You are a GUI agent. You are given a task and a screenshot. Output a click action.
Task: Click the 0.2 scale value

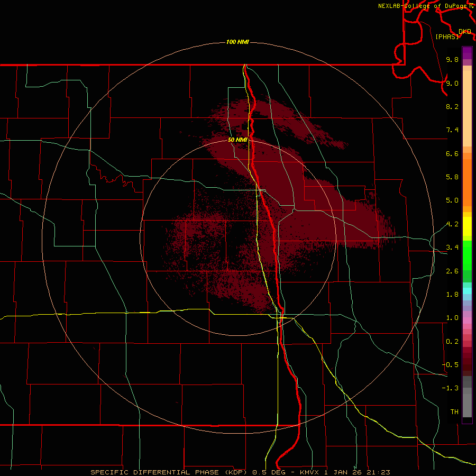[452, 342]
